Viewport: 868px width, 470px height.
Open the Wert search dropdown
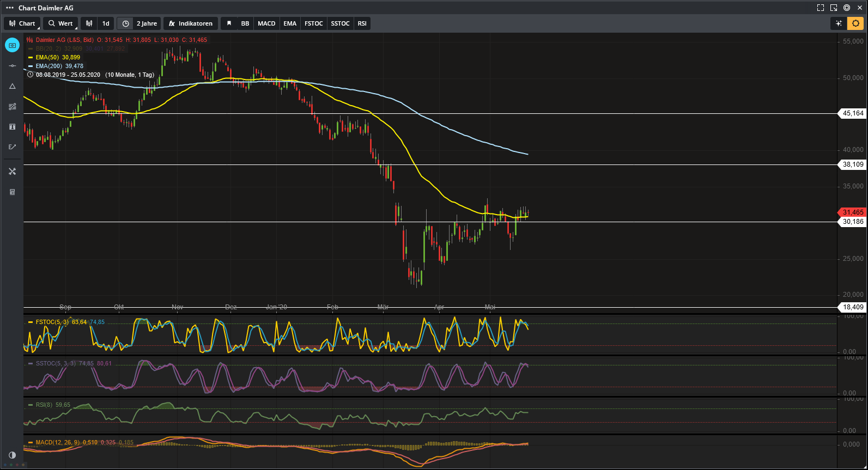point(60,23)
